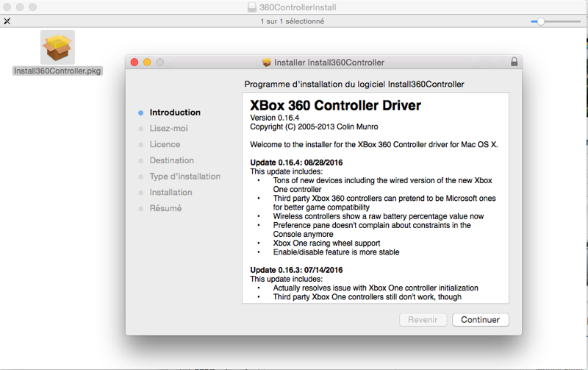Click the package icon in installer title
Viewport: 588px width, 370px height.
[267, 63]
